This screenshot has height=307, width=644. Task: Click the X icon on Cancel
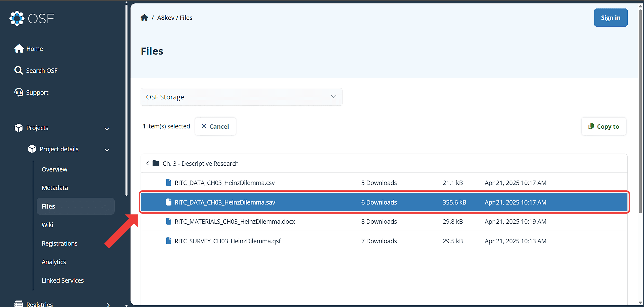pos(204,126)
